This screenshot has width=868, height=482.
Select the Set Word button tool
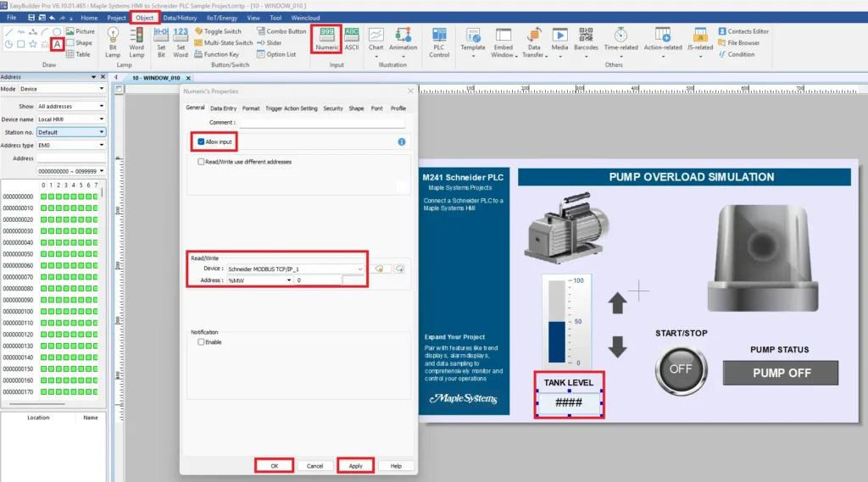(x=181, y=42)
